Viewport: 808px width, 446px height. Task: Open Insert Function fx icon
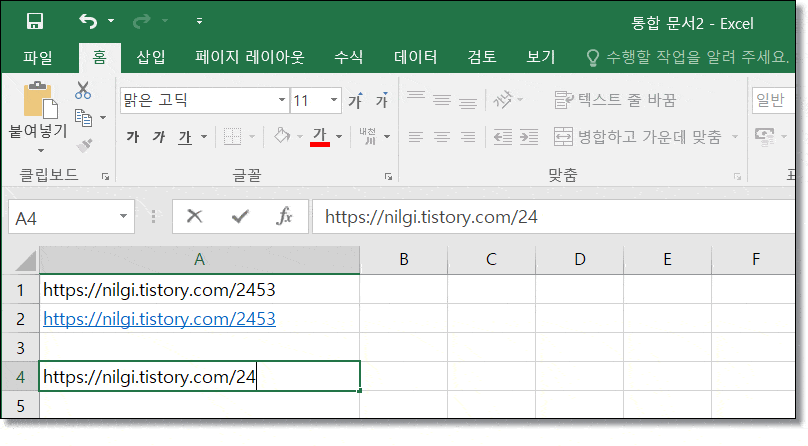[284, 216]
